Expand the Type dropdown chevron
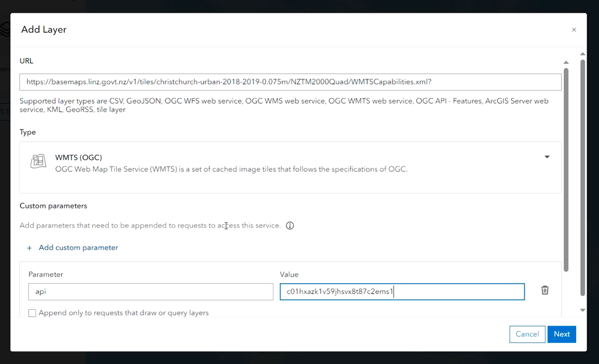Image resolution: width=599 pixels, height=364 pixels. click(547, 157)
